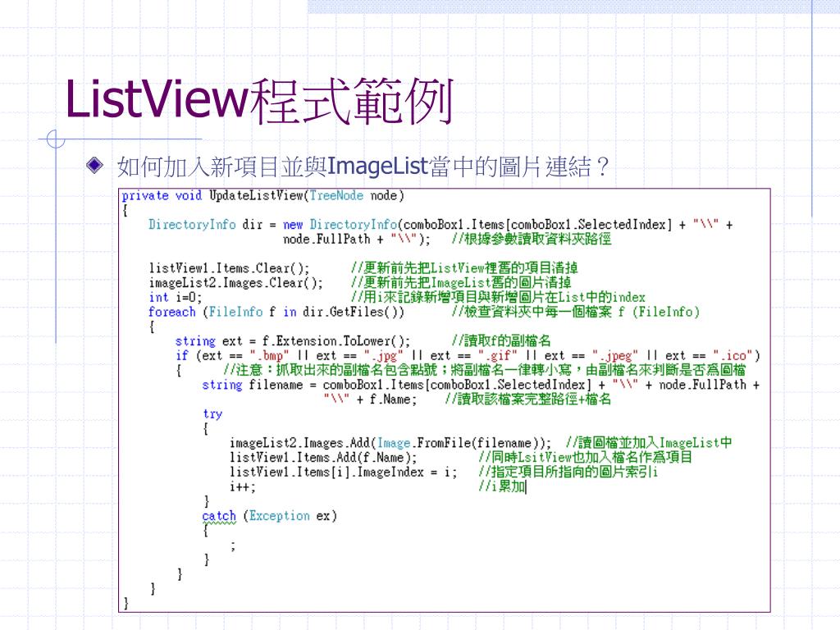Screen dimensions: 840x630
Task: Click the line starting "DirectoryInfo dir = new DirectoryInfo"
Action: [x=441, y=225]
